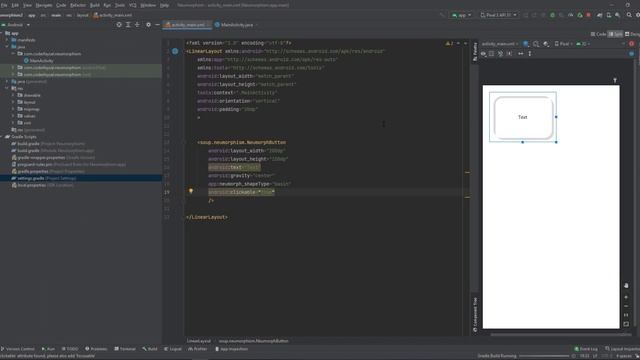
Task: Click the Gradle Build Running progress bar
Action: coord(544,356)
